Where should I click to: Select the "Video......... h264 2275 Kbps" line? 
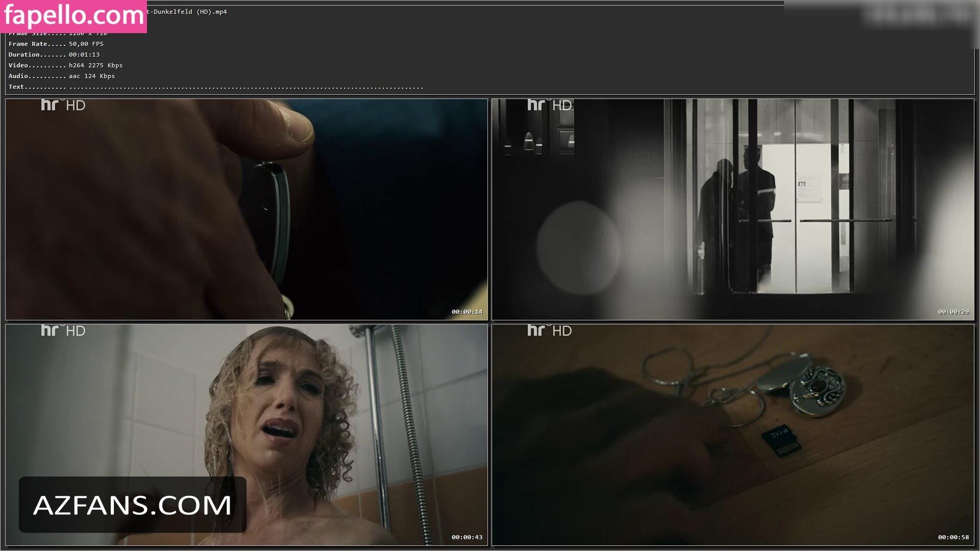pos(66,65)
